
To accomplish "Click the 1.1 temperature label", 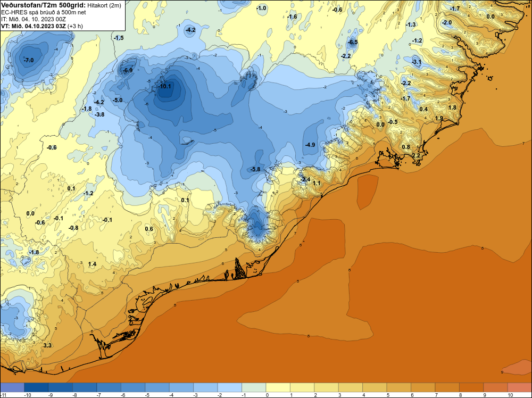I will point(316,183).
